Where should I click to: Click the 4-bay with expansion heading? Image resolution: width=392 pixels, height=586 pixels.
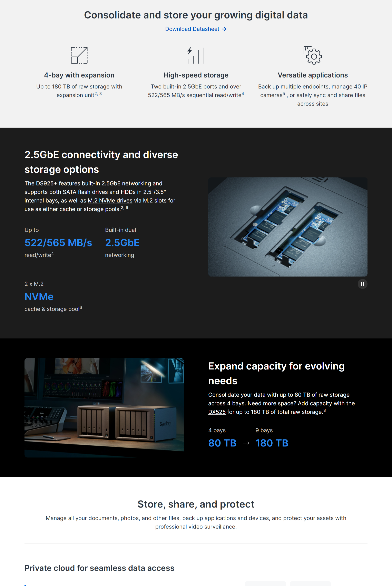point(79,75)
